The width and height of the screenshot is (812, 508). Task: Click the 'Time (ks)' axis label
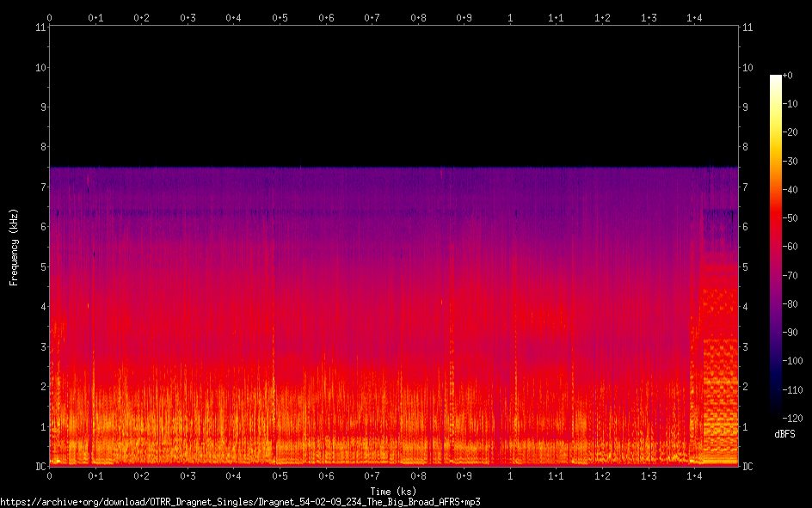tap(393, 492)
